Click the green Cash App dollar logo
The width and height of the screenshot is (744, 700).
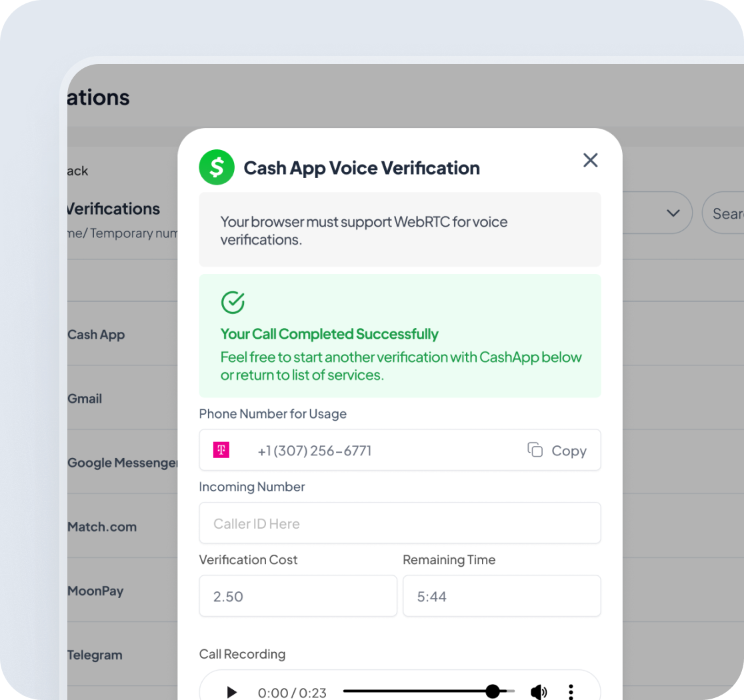pyautogui.click(x=217, y=167)
